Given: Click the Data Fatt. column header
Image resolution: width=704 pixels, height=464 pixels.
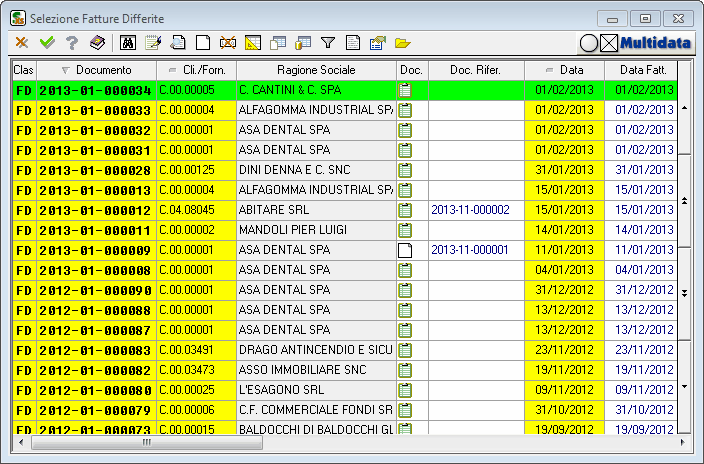Looking at the screenshot, I should (641, 70).
